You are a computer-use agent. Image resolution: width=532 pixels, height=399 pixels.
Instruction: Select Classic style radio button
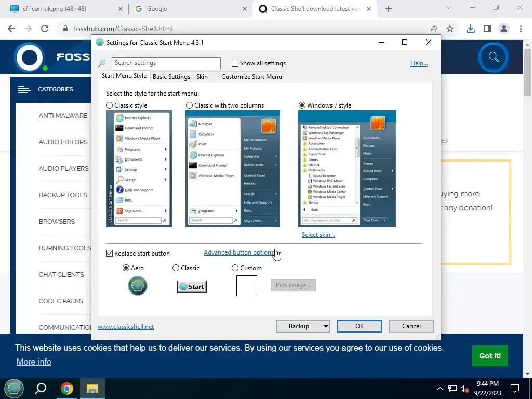[x=109, y=105]
